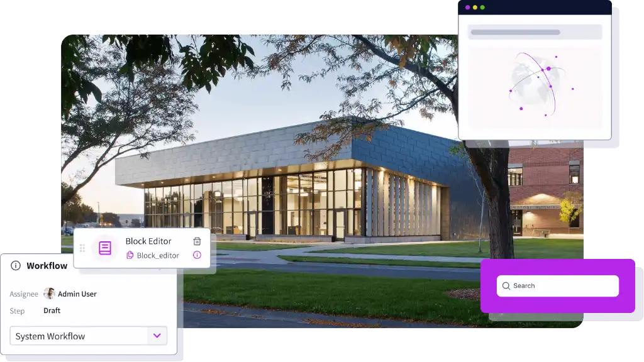
Task: Copy the Block_editor identifier with copy icon
Action: 130,255
